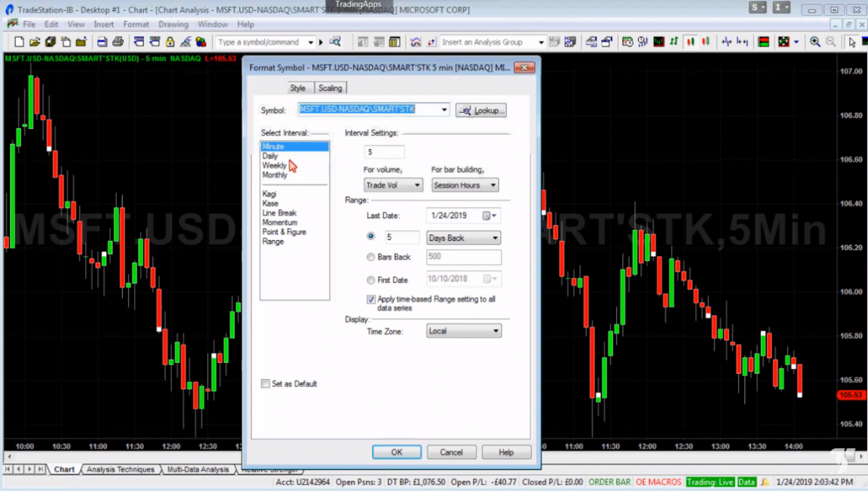Close the Format Symbol dialog

[524, 67]
